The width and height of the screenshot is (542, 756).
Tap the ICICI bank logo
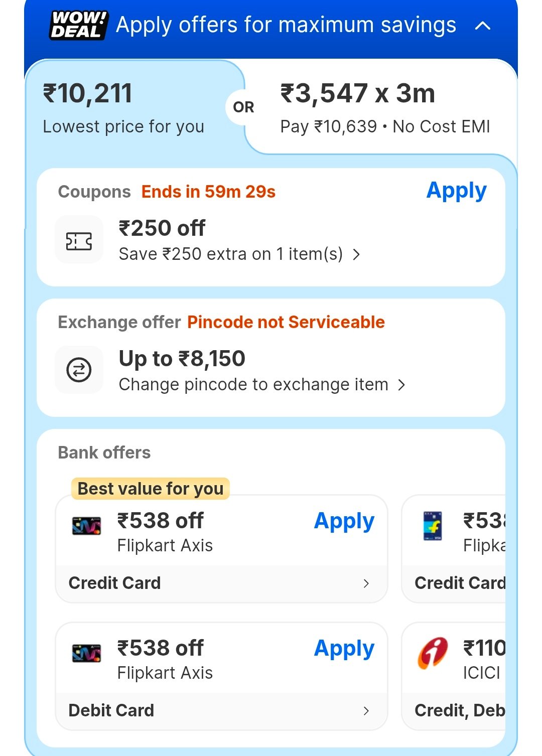(433, 653)
